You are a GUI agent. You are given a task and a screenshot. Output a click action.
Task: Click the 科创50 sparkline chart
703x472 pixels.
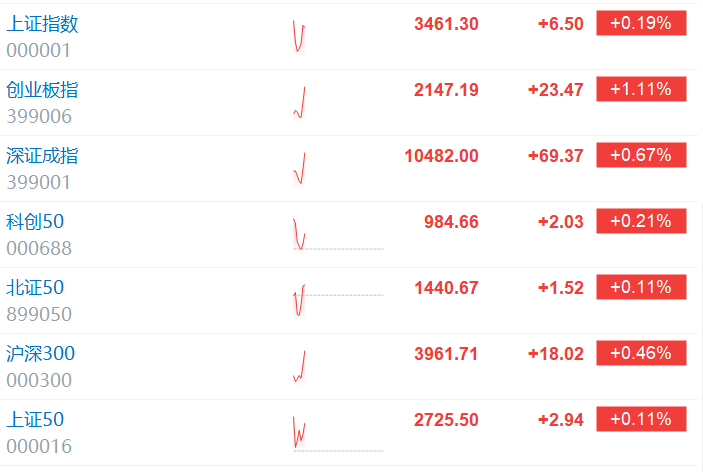[x=338, y=234]
